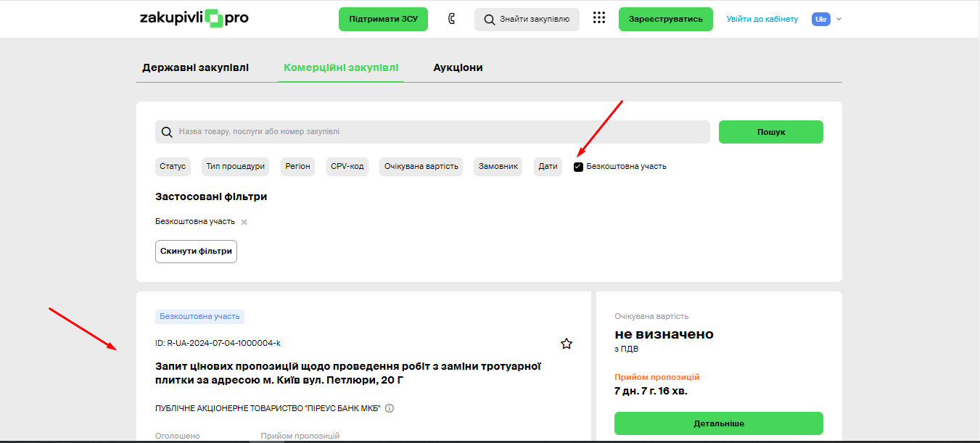Screen dimensions: 980x443
Task: Add tender to favorites with star icon
Action: (567, 344)
